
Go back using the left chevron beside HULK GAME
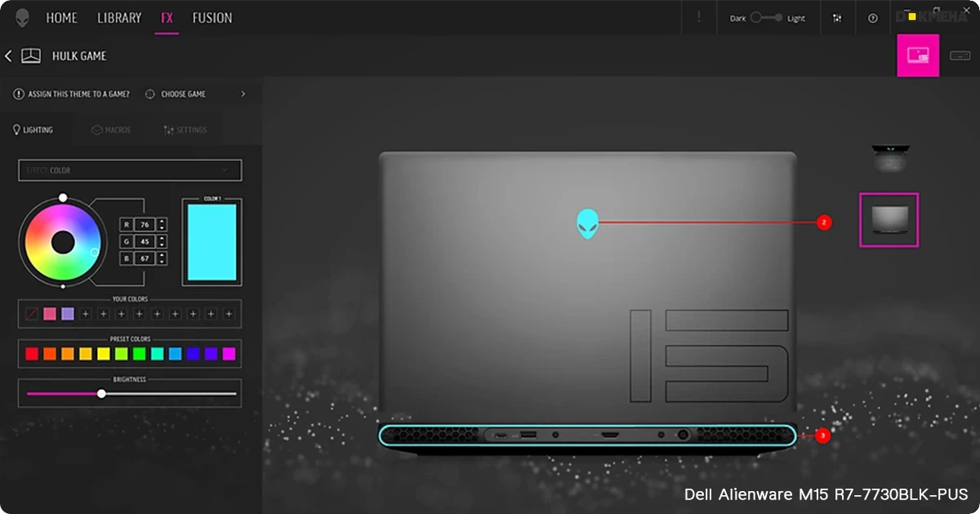[x=9, y=56]
